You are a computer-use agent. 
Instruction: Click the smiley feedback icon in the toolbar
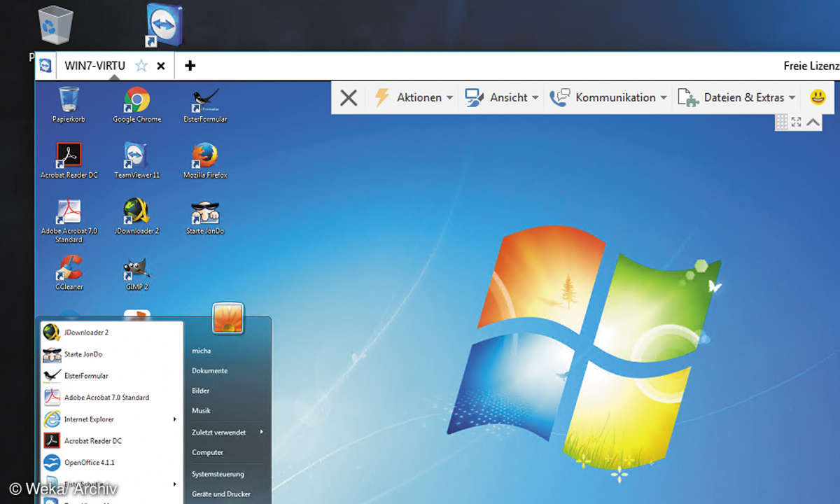point(818,97)
